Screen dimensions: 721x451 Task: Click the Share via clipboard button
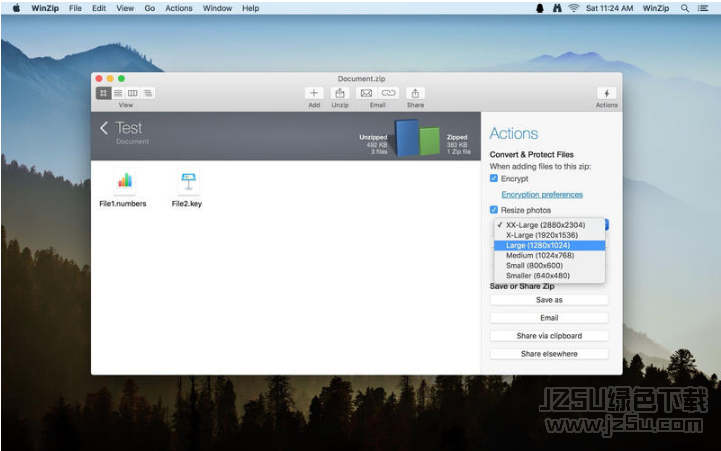coord(549,336)
